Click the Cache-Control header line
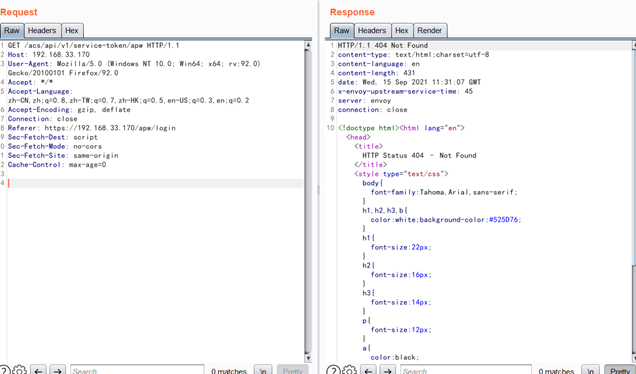 57,165
